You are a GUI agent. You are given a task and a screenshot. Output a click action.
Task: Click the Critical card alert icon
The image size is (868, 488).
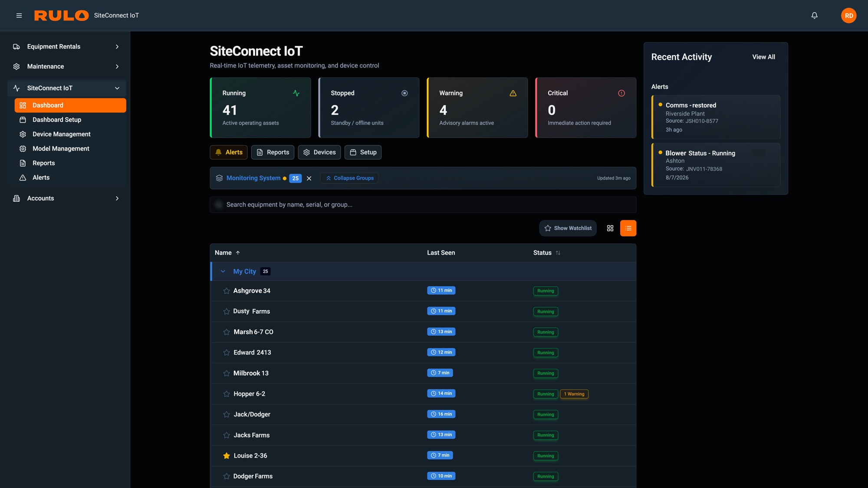tap(621, 93)
